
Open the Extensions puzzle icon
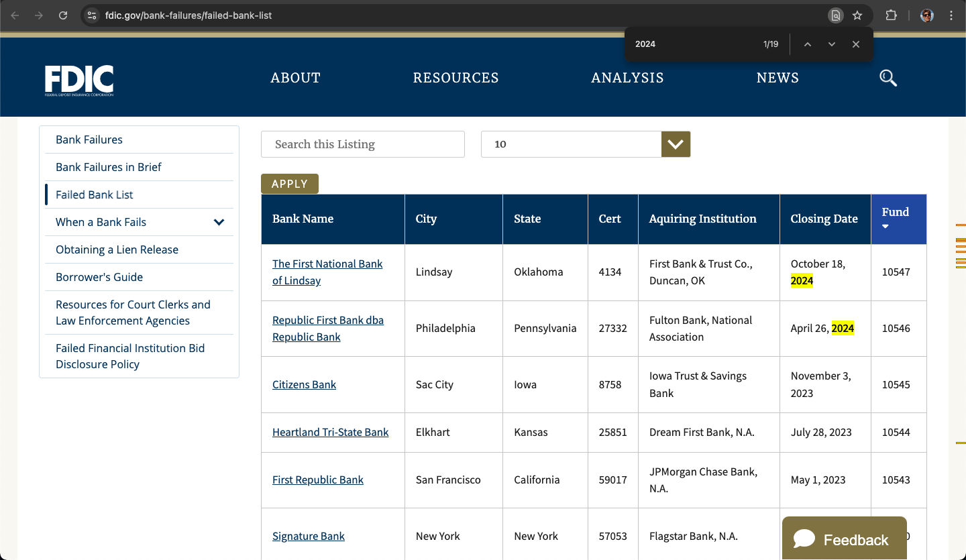pos(892,15)
